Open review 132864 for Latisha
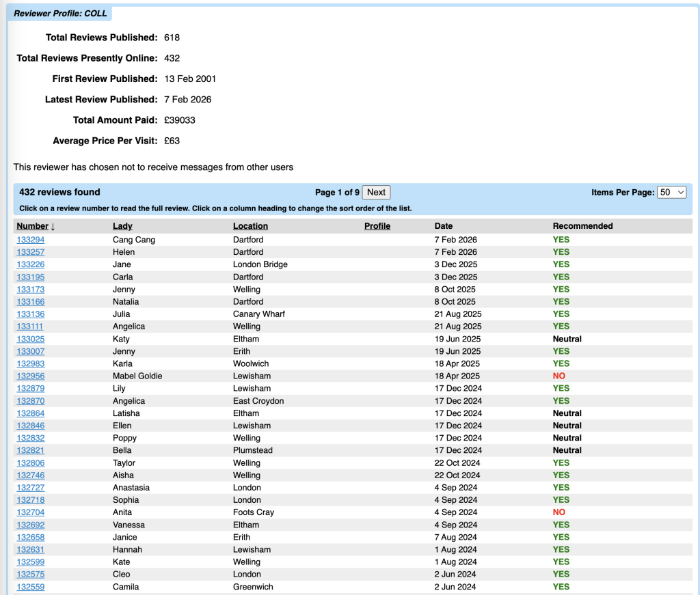 [31, 413]
